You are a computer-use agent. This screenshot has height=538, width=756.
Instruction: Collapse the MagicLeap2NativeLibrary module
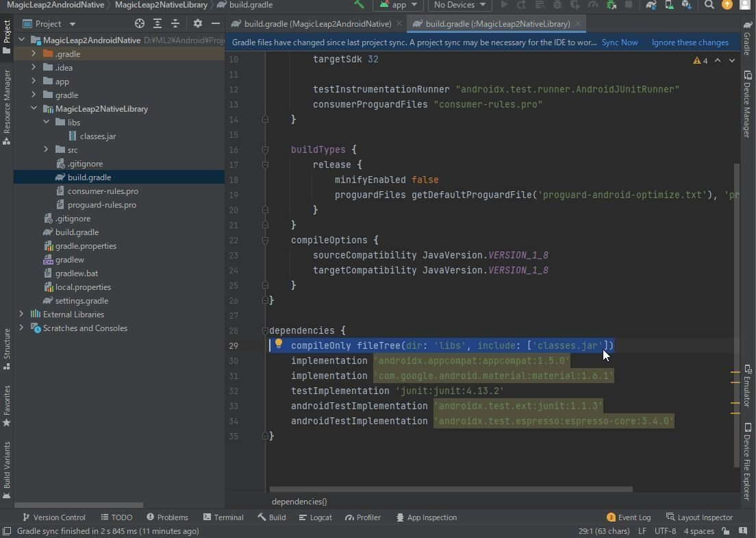tap(34, 108)
